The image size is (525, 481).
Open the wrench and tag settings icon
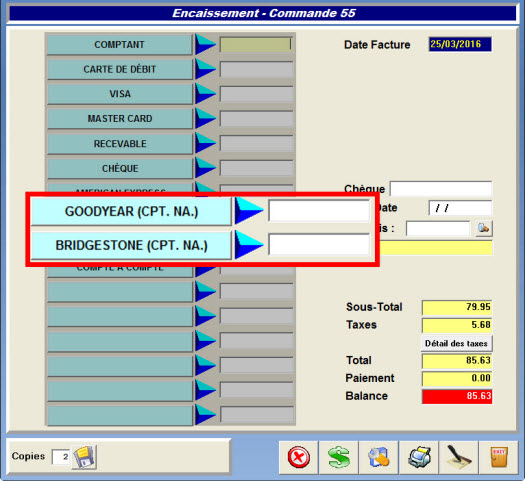(x=379, y=457)
